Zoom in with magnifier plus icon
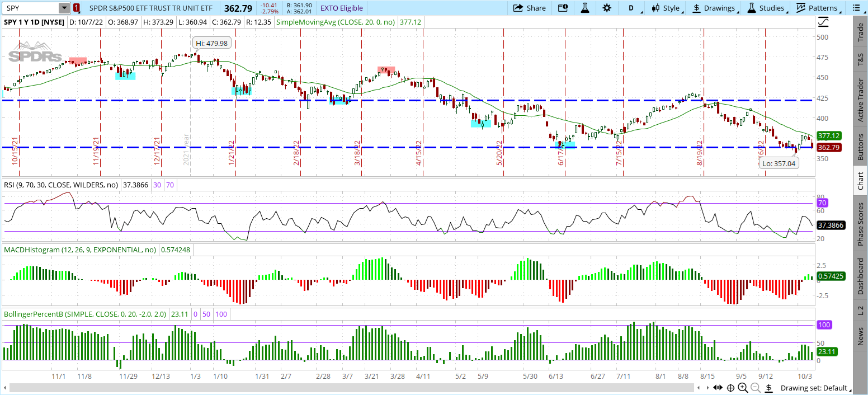868x395 pixels. tap(743, 388)
